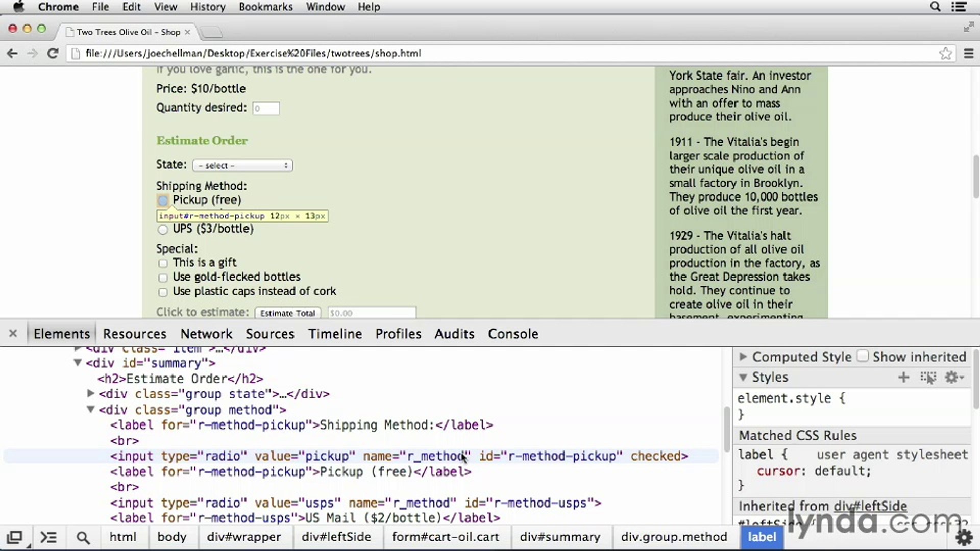Select the Pickup (free) radio button
The height and width of the screenshot is (551, 980).
[162, 200]
